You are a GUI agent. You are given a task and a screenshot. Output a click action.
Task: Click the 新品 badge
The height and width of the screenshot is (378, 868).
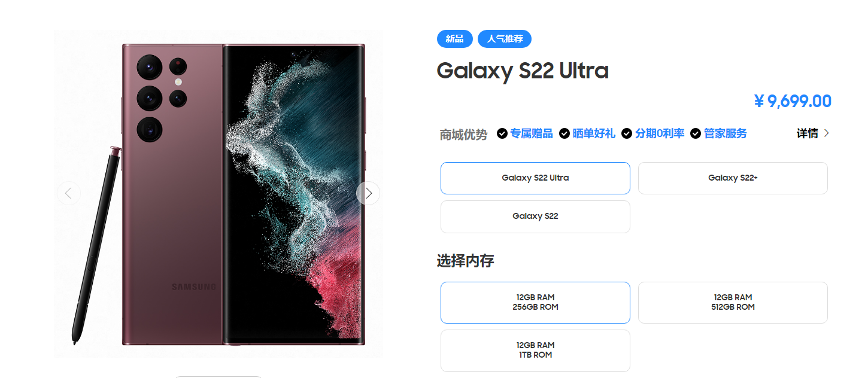coord(455,39)
